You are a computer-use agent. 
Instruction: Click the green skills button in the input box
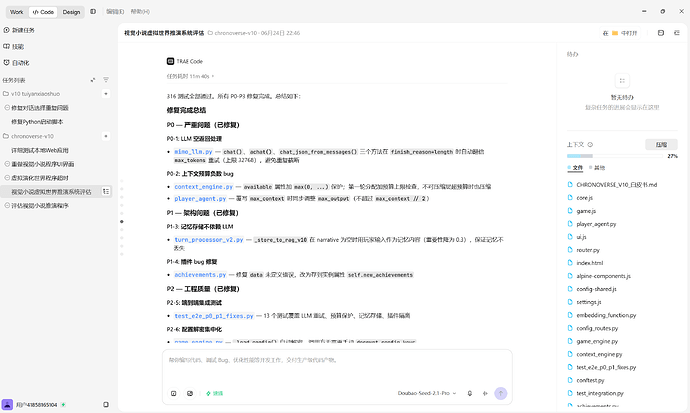[x=215, y=393]
